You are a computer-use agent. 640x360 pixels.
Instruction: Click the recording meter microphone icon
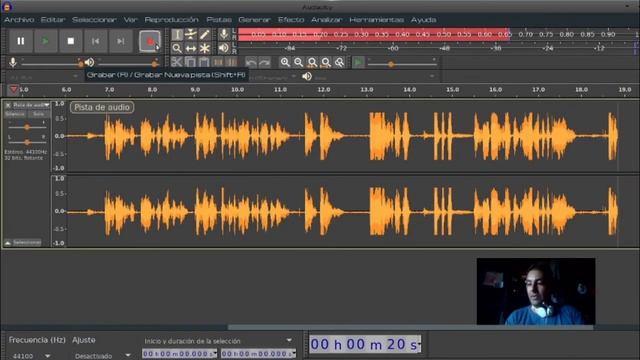[x=224, y=35]
